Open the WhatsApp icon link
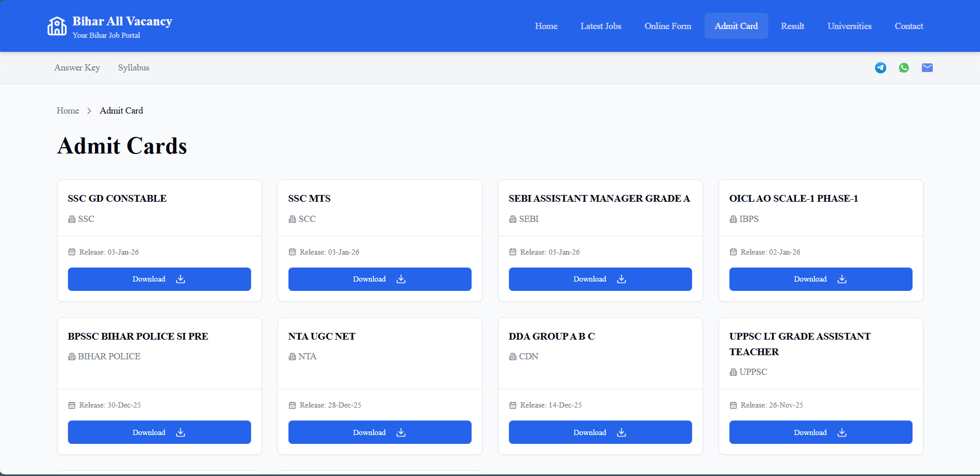 coord(904,68)
